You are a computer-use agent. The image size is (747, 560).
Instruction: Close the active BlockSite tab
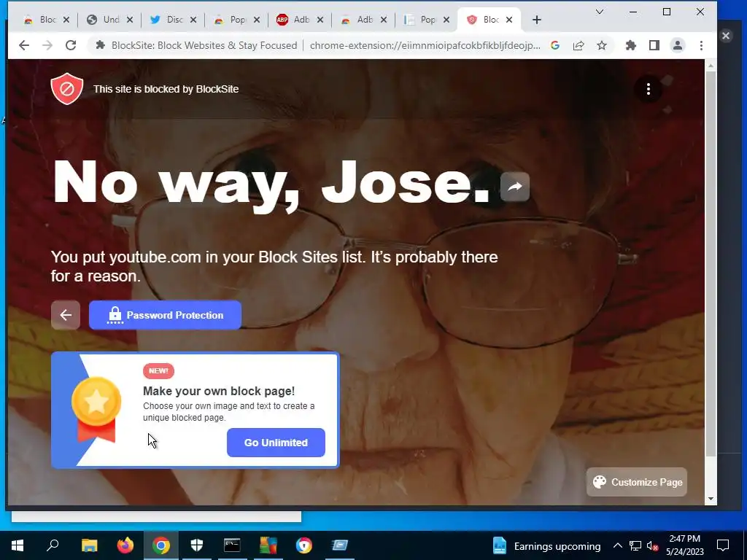(509, 20)
